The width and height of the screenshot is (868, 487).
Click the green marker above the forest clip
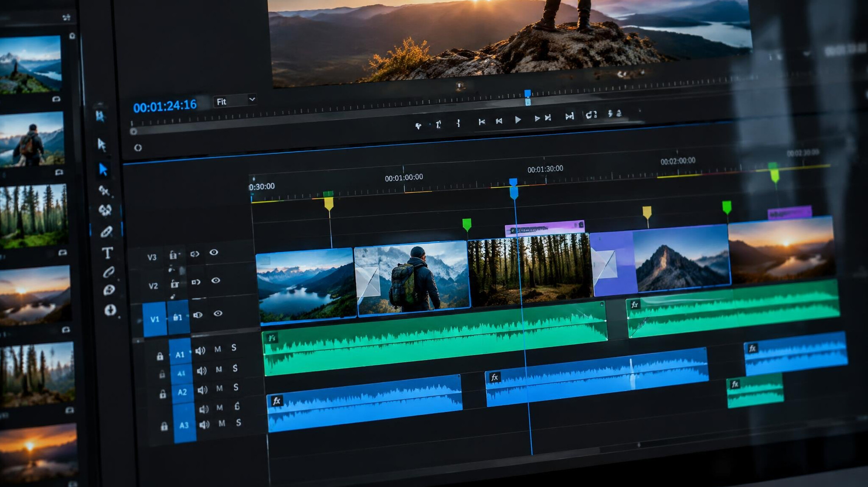[467, 224]
